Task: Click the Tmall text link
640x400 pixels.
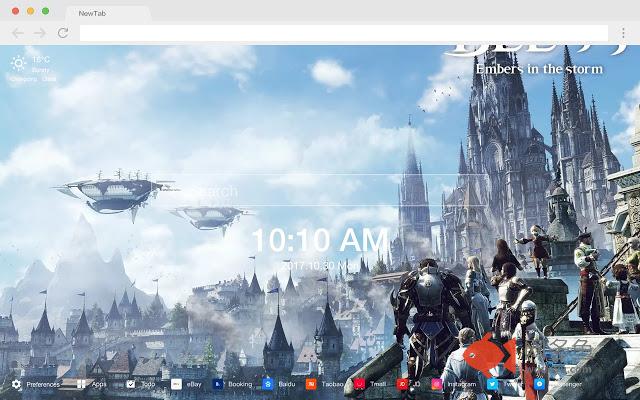Action: (378, 384)
